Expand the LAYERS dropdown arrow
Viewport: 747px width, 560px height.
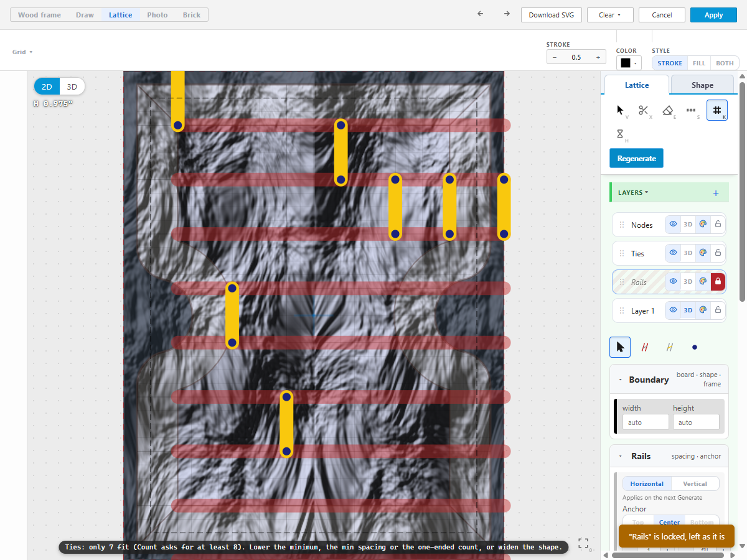click(x=646, y=192)
